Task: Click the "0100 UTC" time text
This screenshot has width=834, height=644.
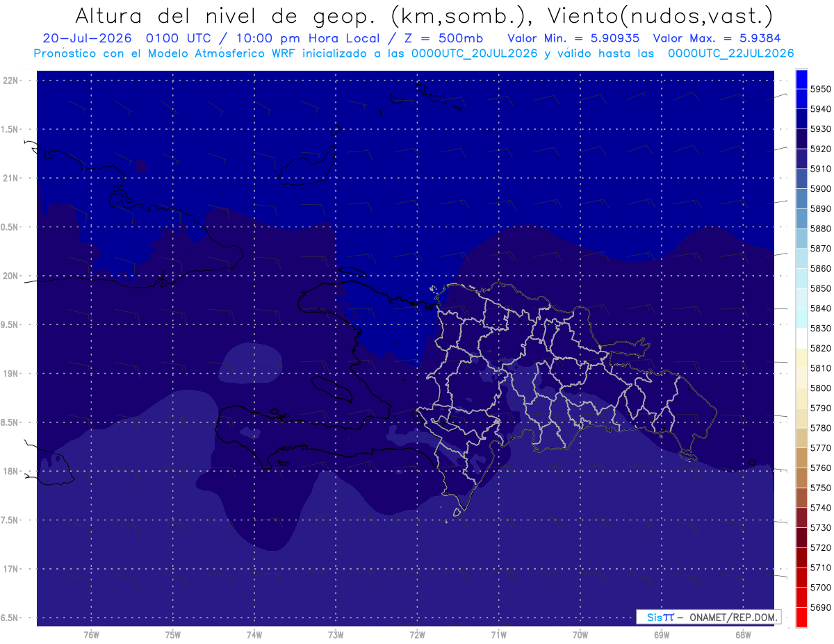Action: [179, 38]
